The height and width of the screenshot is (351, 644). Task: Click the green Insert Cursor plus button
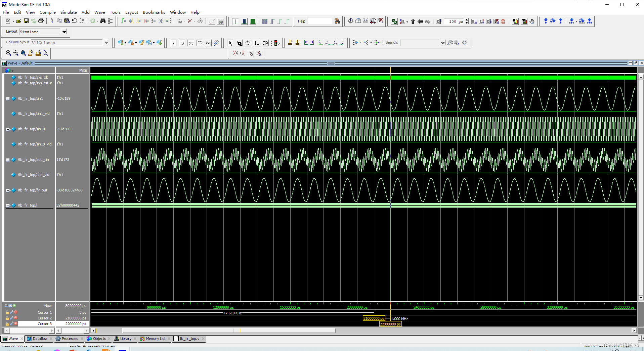(x=14, y=306)
